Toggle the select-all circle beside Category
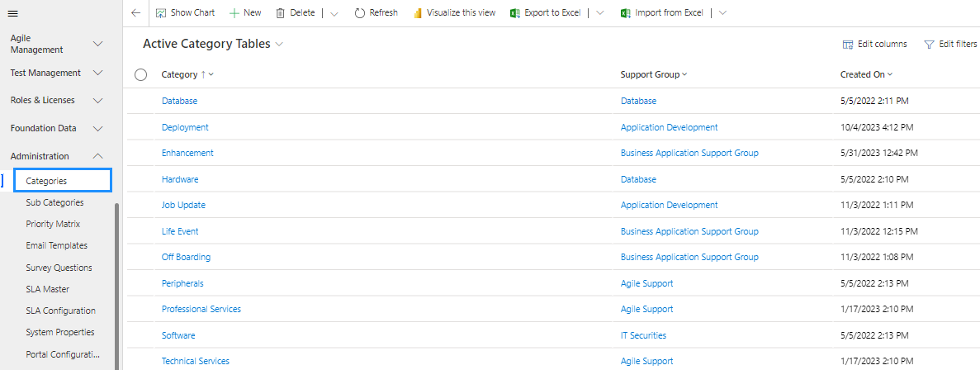Viewport: 980px width, 370px height. [x=140, y=75]
